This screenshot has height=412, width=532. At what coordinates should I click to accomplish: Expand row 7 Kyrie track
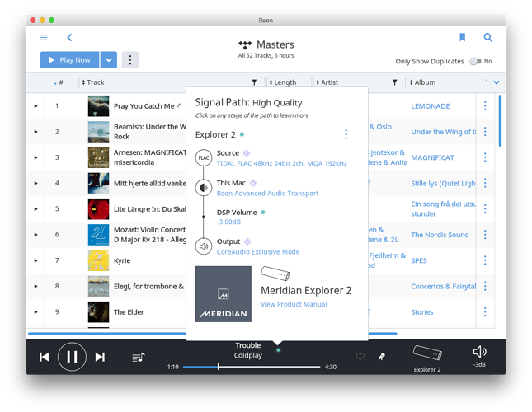35,260
